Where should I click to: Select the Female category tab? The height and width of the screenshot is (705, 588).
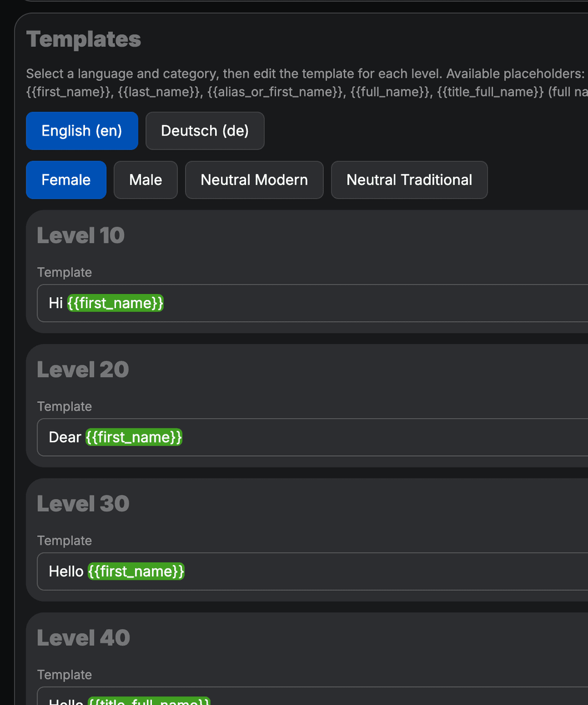point(66,180)
